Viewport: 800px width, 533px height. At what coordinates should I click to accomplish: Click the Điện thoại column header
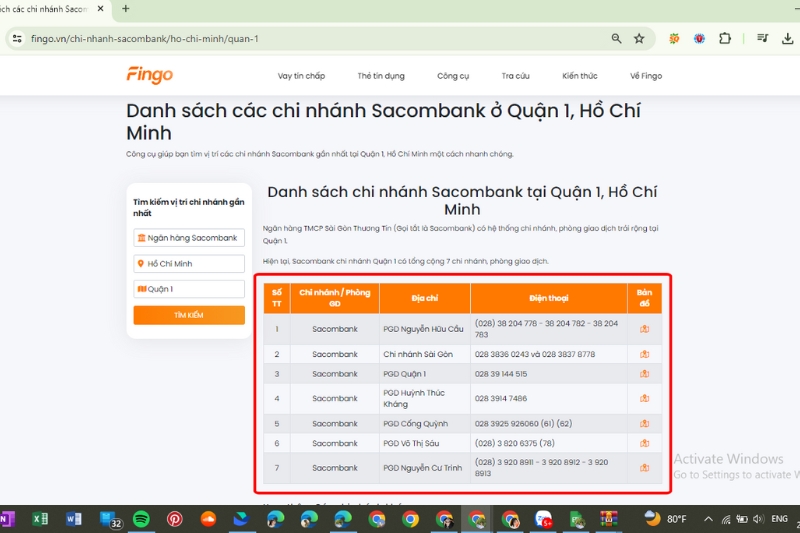[x=548, y=298]
